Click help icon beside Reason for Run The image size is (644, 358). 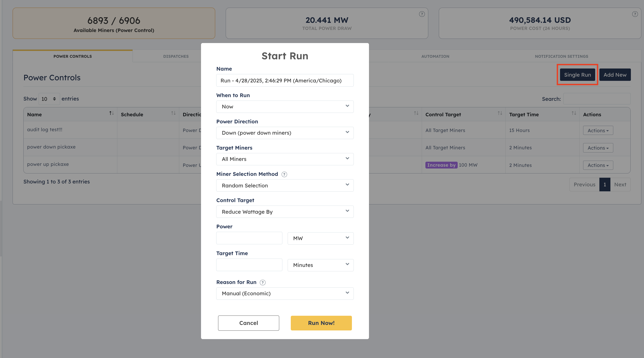[263, 282]
